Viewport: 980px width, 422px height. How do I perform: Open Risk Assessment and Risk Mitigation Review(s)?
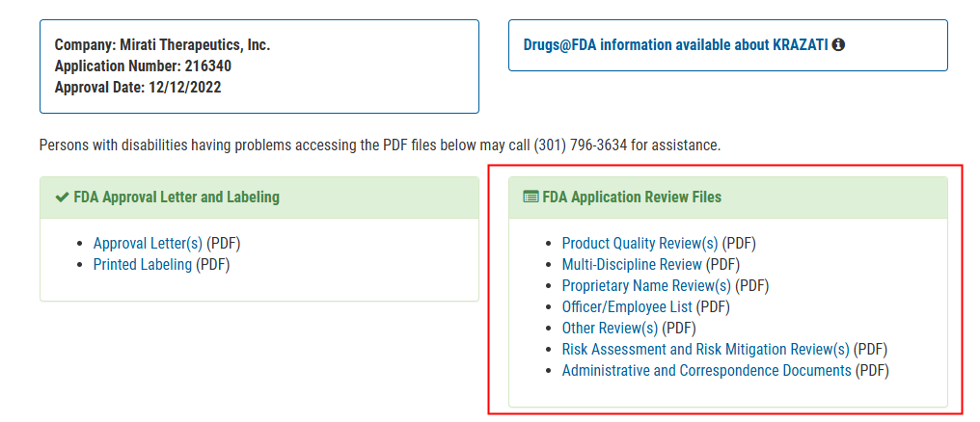point(706,350)
